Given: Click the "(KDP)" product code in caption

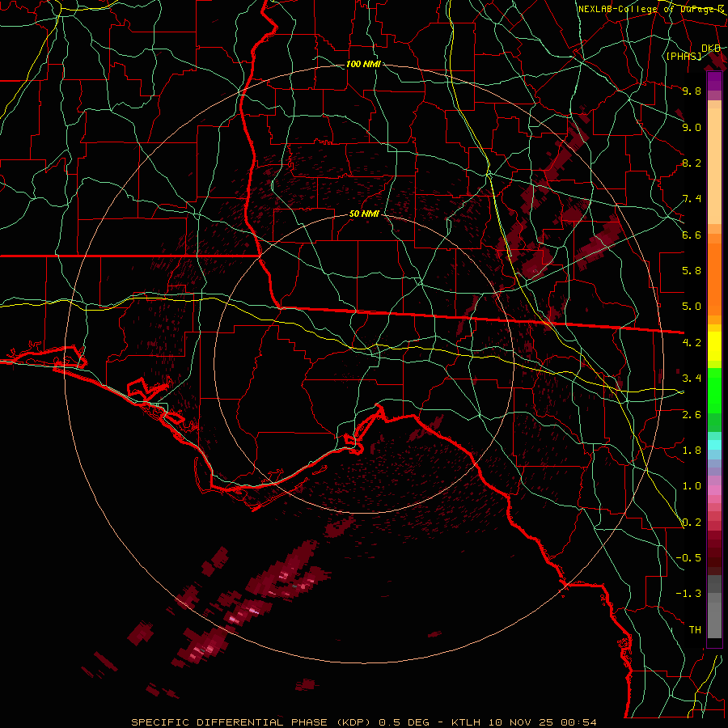Looking at the screenshot, I should pos(353,722).
